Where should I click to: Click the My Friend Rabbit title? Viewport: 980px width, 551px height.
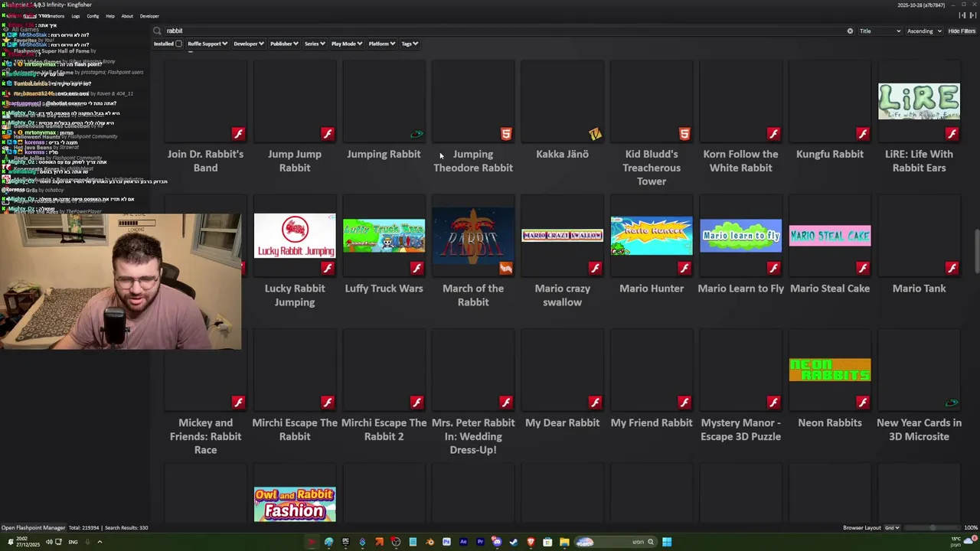(652, 422)
